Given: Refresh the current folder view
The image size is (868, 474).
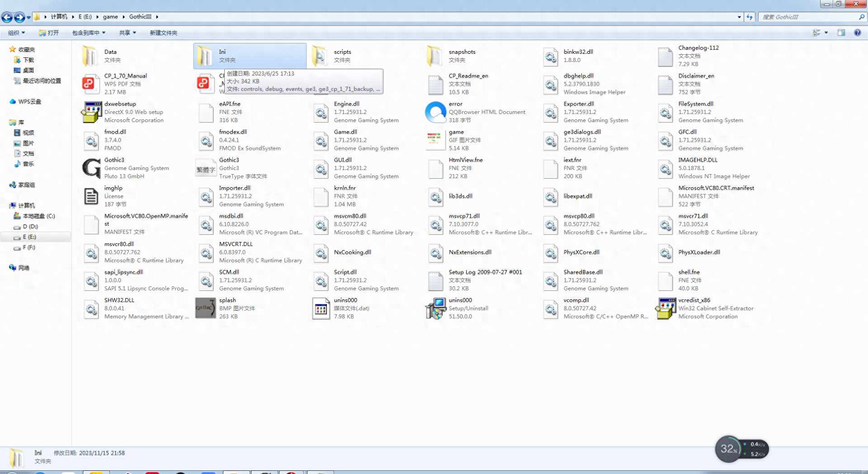Looking at the screenshot, I should pyautogui.click(x=750, y=17).
